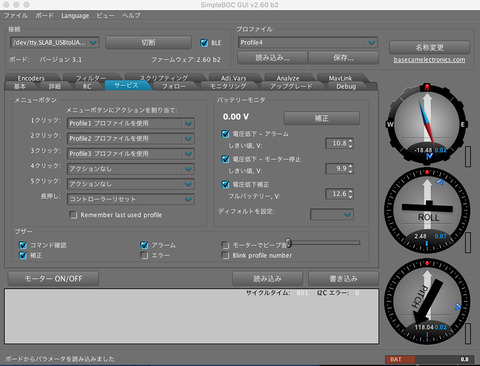The height and width of the screenshot is (366, 480).
Task: Open the 1クリック action dropdown
Action: pyautogui.click(x=131, y=123)
